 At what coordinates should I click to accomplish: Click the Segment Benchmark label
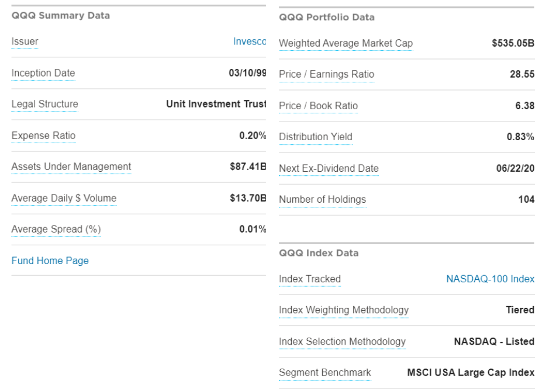pyautogui.click(x=325, y=372)
